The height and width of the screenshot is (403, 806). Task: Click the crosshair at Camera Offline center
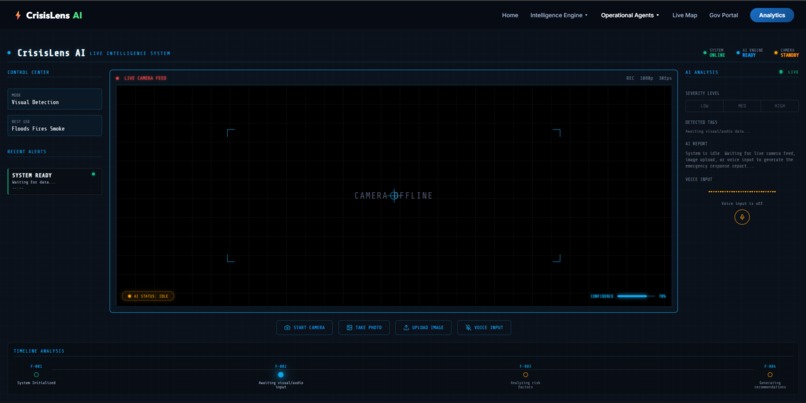point(394,195)
